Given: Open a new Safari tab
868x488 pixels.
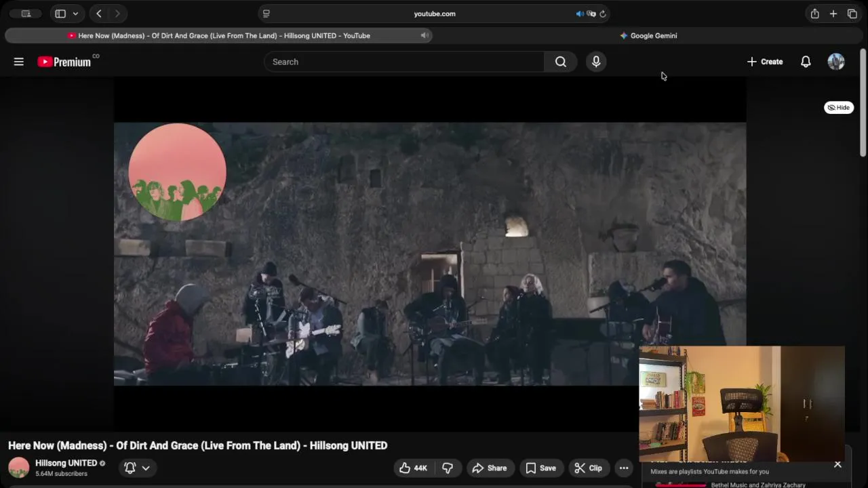Looking at the screenshot, I should coord(833,14).
